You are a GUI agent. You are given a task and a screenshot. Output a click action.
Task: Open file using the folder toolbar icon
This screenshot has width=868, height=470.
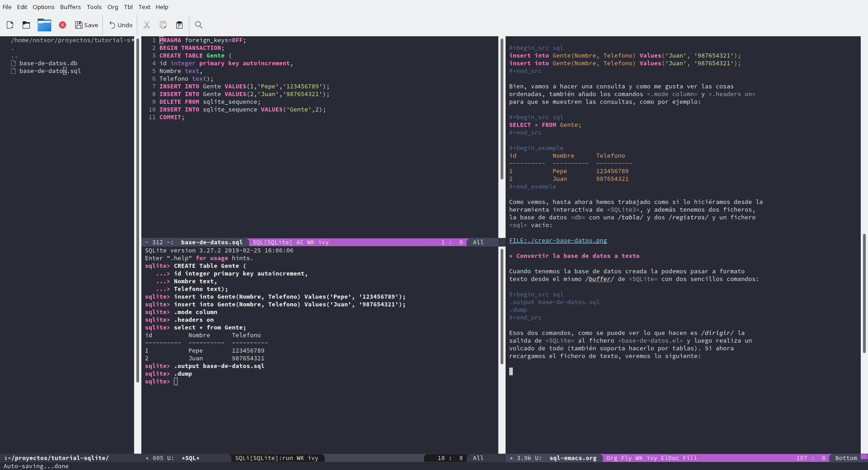(26, 25)
